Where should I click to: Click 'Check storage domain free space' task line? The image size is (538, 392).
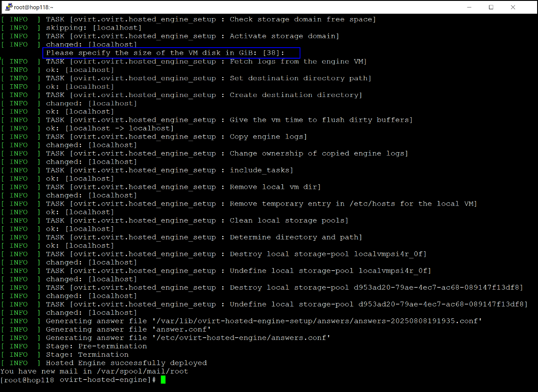pyautogui.click(x=188, y=19)
